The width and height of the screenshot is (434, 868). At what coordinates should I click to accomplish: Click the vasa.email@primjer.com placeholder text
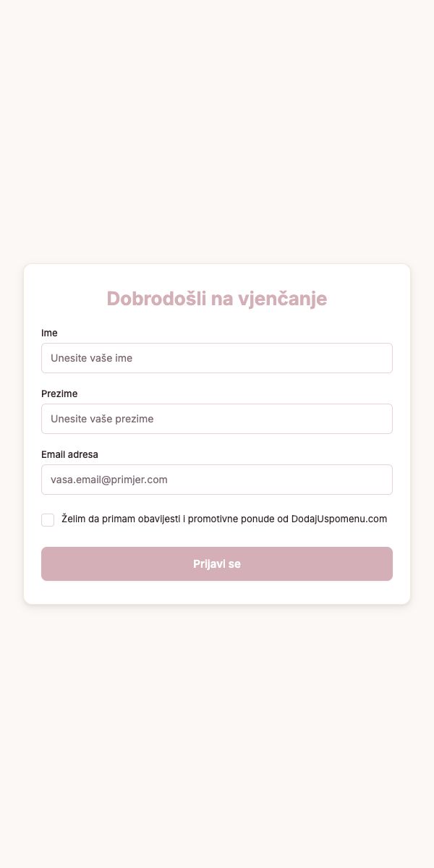109,480
